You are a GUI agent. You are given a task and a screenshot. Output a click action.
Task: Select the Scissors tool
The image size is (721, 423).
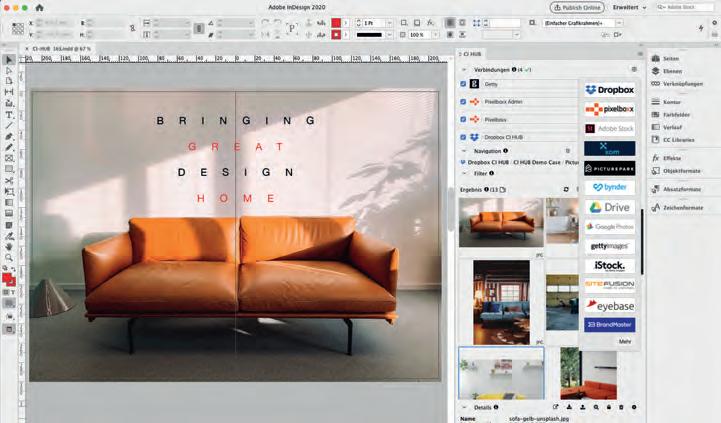point(9,180)
